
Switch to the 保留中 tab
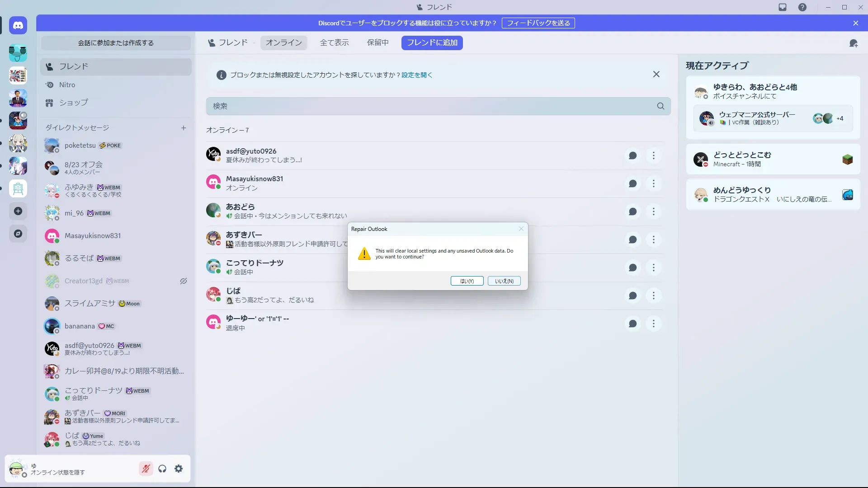click(x=377, y=43)
